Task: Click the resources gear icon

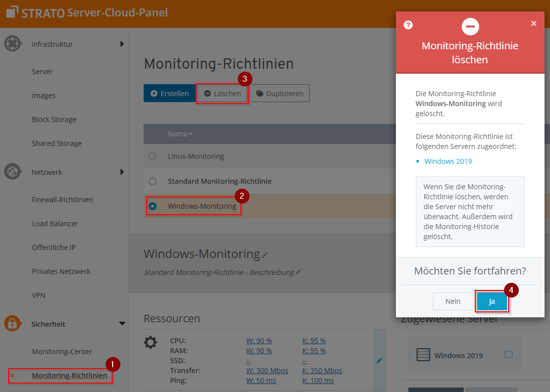Action: click(x=150, y=343)
